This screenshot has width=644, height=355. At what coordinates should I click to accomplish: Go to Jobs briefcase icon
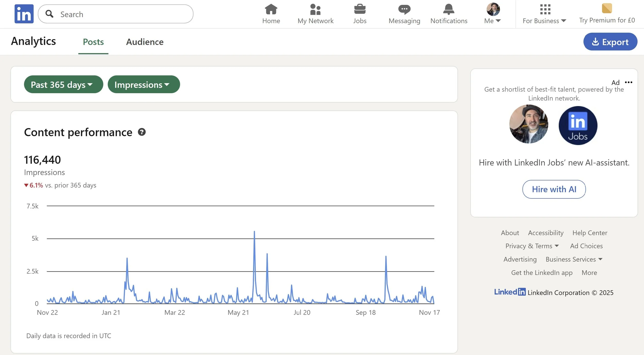[360, 9]
